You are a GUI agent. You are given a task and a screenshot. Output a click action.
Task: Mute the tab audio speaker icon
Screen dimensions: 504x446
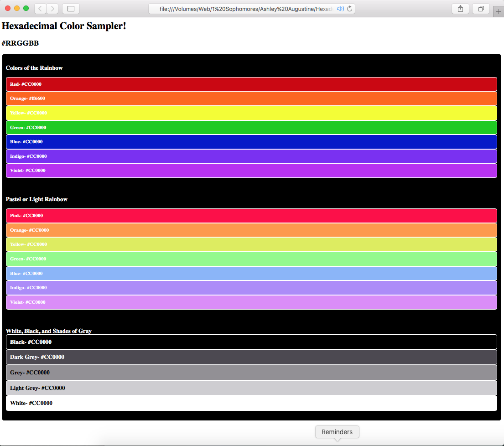click(340, 9)
